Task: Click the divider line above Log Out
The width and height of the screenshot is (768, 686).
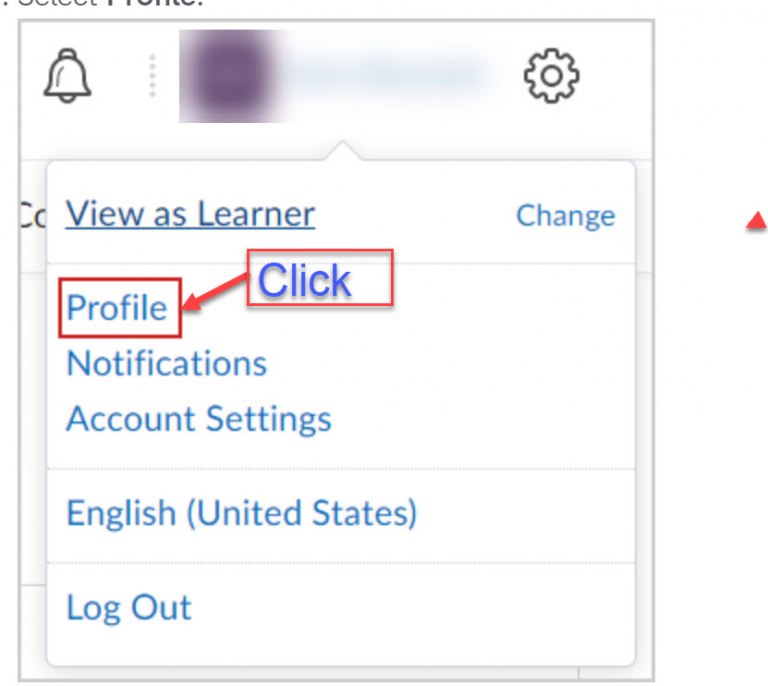Action: tap(340, 562)
